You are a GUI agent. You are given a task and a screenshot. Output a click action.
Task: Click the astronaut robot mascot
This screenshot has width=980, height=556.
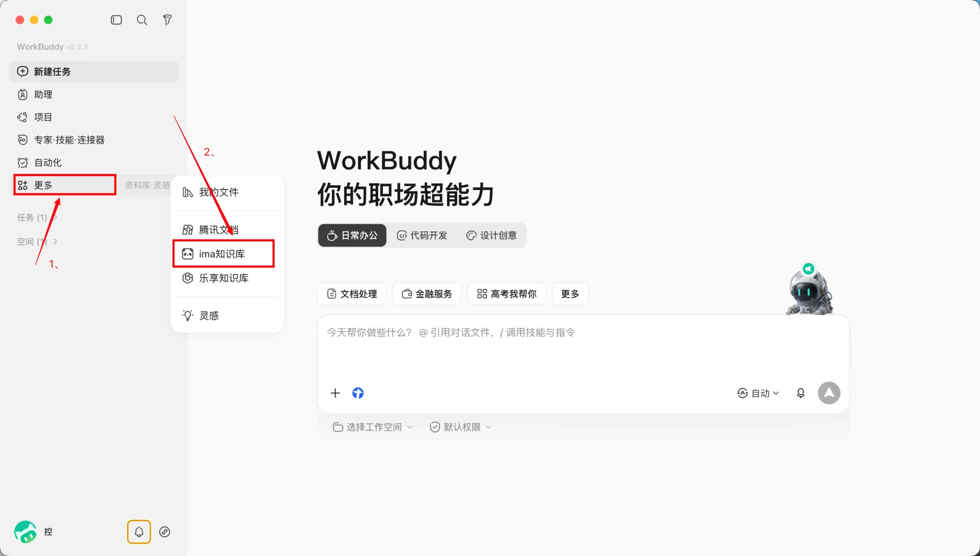coord(810,292)
